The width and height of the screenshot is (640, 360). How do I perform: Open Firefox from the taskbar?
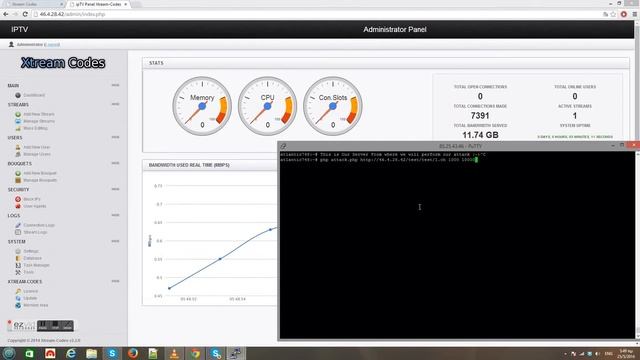133,353
